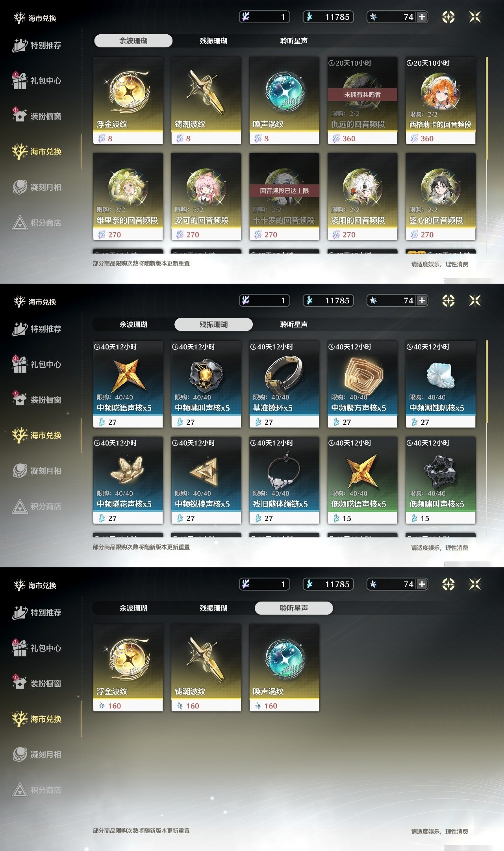
Task: Pick the 基准镣环x5 ring item
Action: 284,384
